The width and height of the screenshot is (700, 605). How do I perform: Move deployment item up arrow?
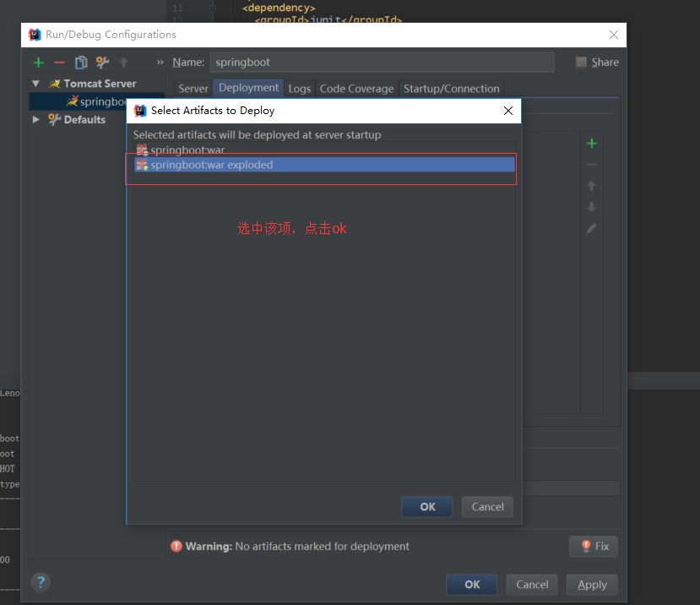pos(592,186)
